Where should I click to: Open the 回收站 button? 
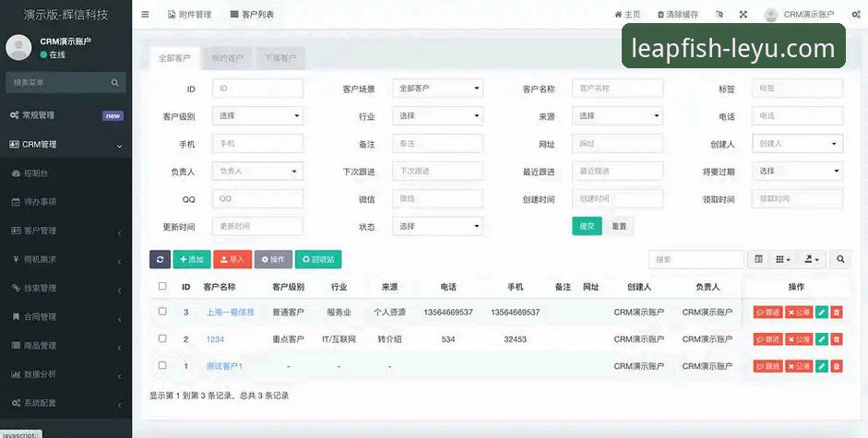tap(318, 259)
